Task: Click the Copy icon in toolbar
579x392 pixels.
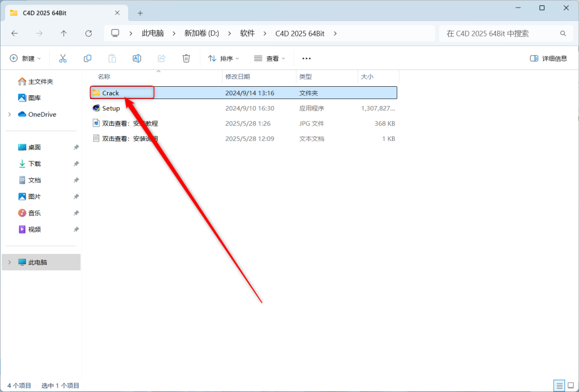Action: [87, 58]
